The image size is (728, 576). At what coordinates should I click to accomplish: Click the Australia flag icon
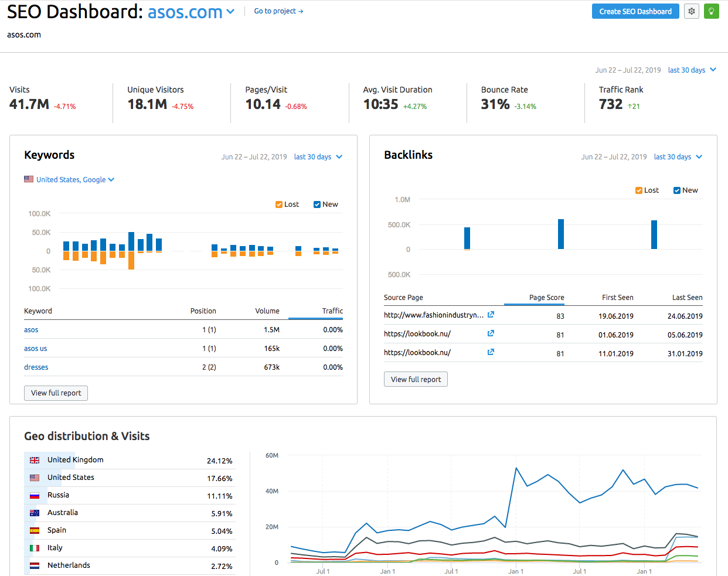(x=35, y=513)
